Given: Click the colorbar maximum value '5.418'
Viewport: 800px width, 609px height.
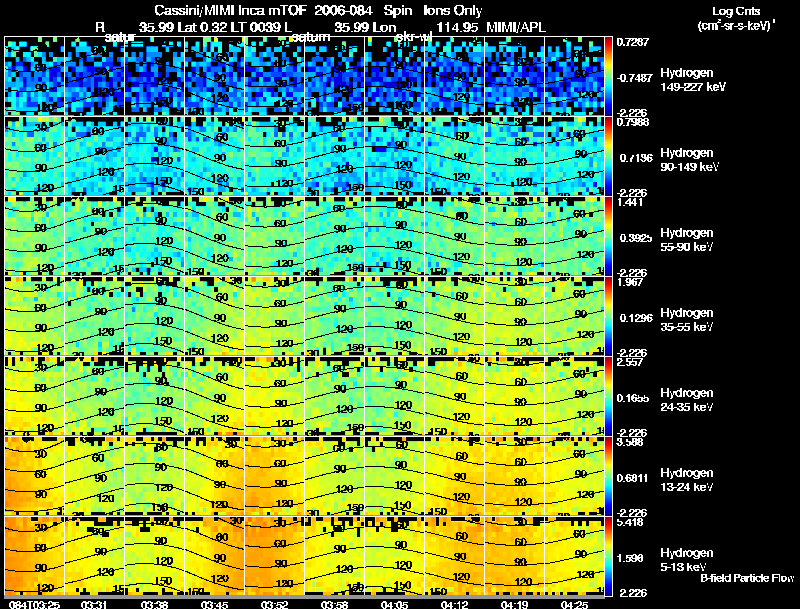Looking at the screenshot, I should (x=630, y=523).
